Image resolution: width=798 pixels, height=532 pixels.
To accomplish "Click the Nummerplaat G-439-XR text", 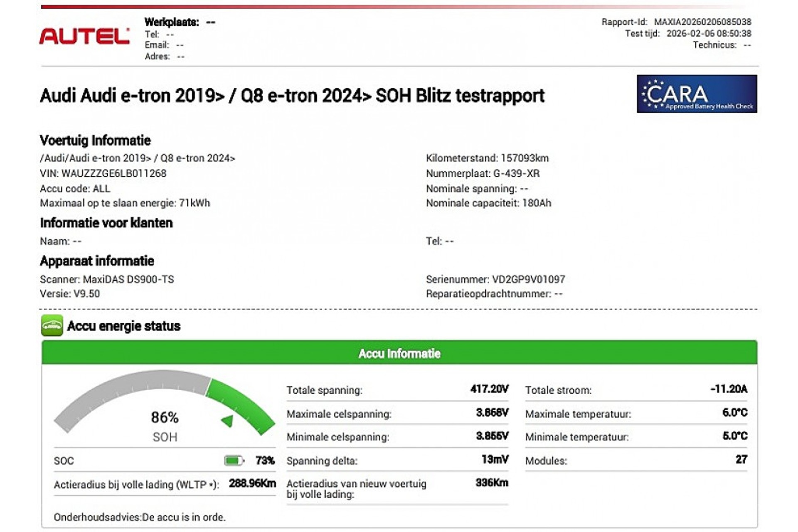I will pos(483,173).
